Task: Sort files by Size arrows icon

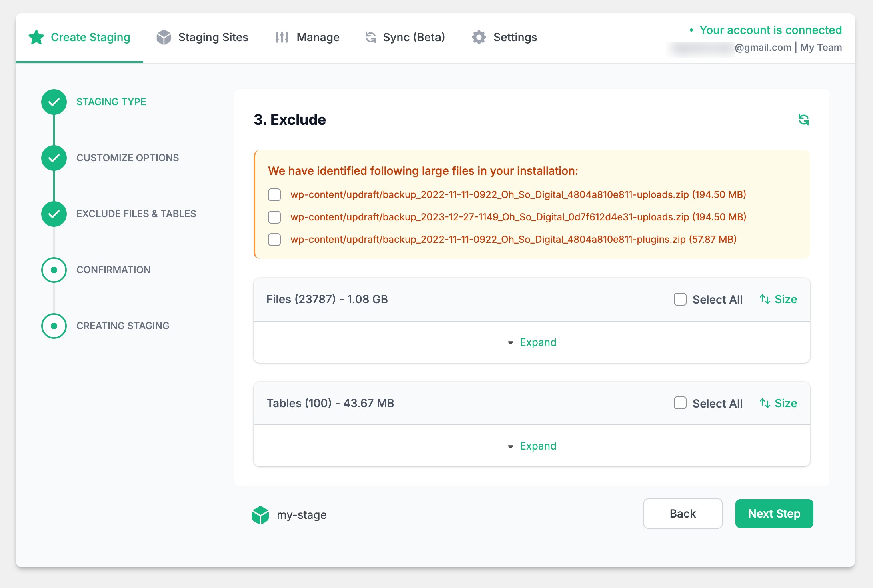Action: 765,299
